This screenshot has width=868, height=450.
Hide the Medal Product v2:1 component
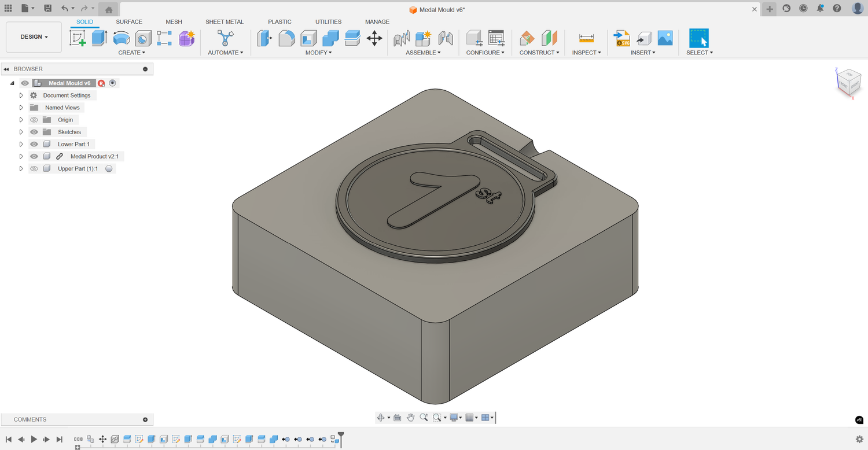coord(34,156)
